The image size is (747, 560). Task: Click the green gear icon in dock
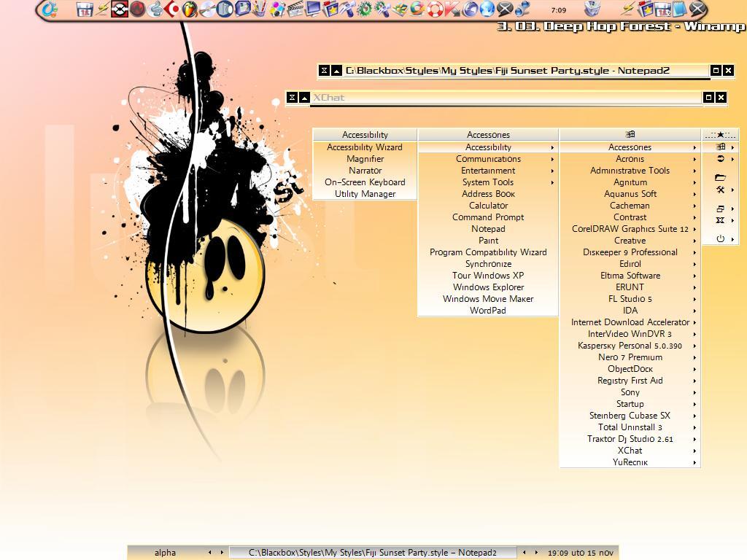pos(365,9)
